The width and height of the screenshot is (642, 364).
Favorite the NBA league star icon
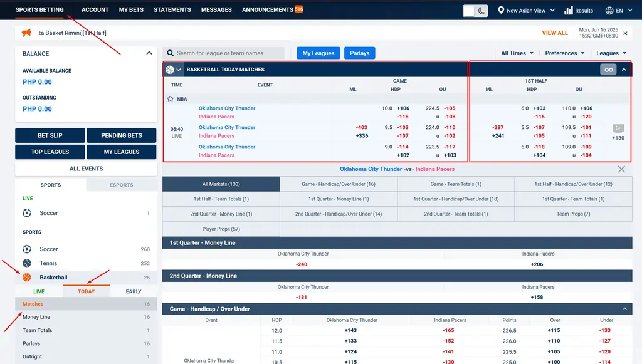pyautogui.click(x=171, y=99)
